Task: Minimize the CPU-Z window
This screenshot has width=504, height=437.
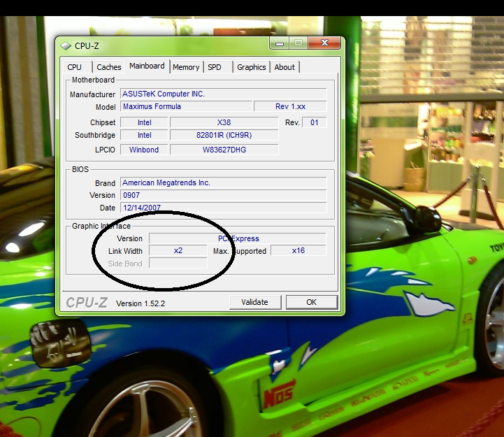Action: pos(280,43)
